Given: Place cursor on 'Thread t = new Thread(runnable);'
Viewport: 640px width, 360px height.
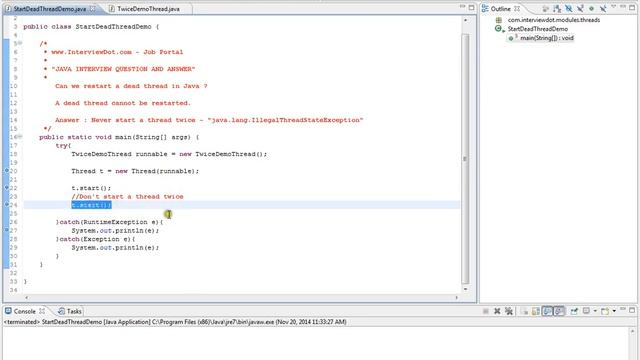Looking at the screenshot, I should (x=135, y=171).
